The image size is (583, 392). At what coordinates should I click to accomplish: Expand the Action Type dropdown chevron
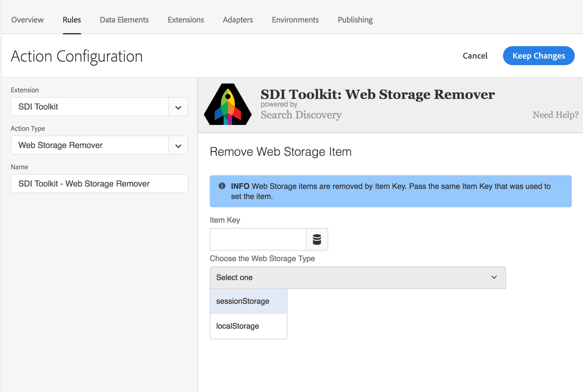178,145
